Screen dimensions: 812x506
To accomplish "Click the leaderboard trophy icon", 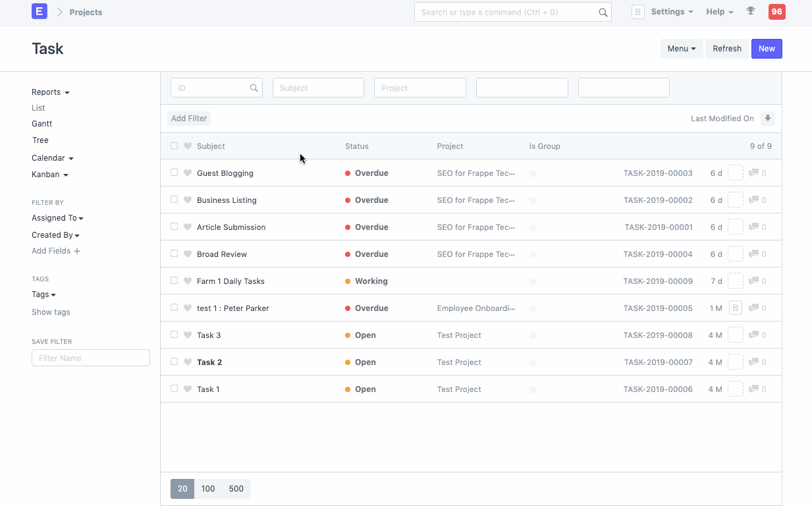I will pyautogui.click(x=751, y=12).
